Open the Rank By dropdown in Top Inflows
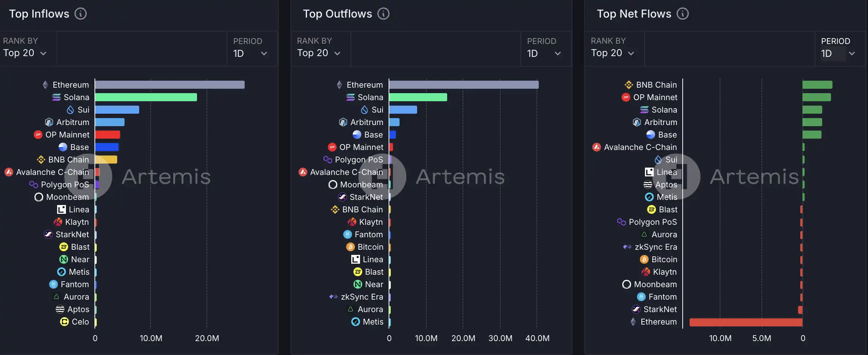868x355 pixels. click(25, 53)
